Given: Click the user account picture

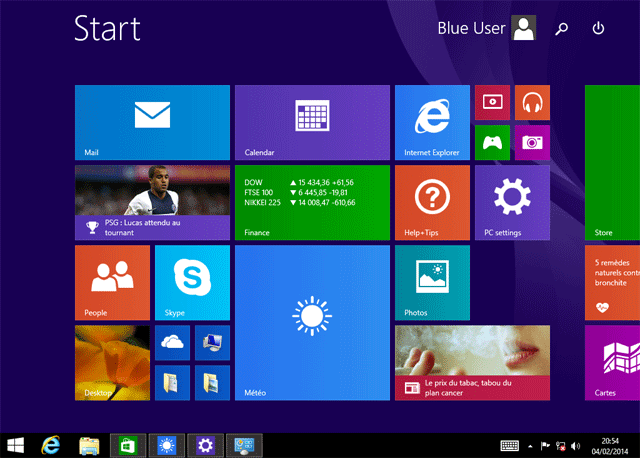Looking at the screenshot, I should 524,28.
